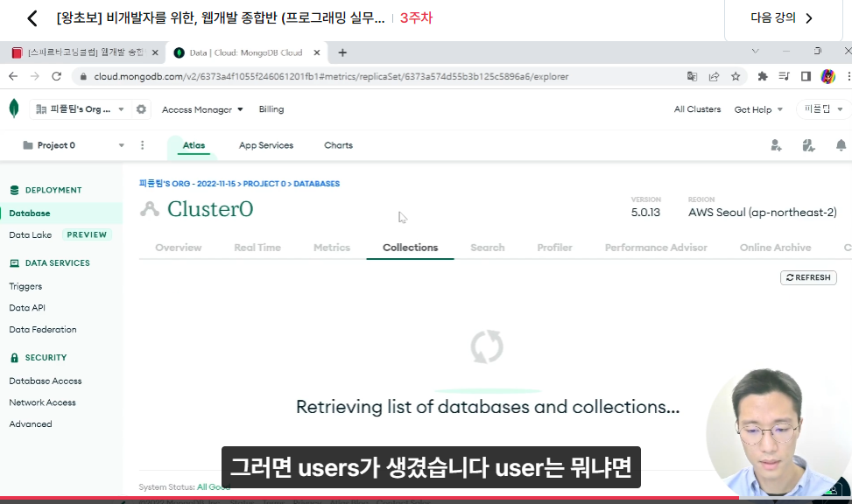Open Search tab
This screenshot has width=852, height=504.
click(x=488, y=248)
